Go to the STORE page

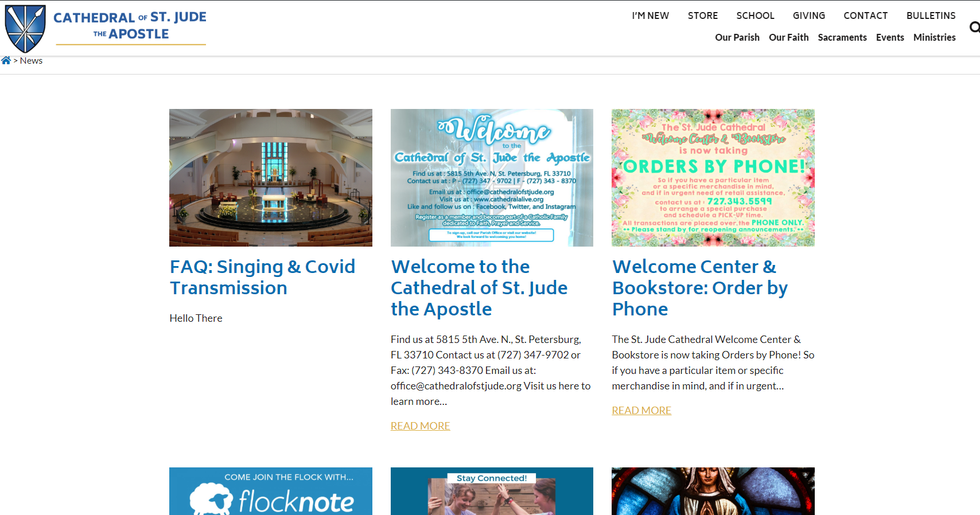point(703,15)
